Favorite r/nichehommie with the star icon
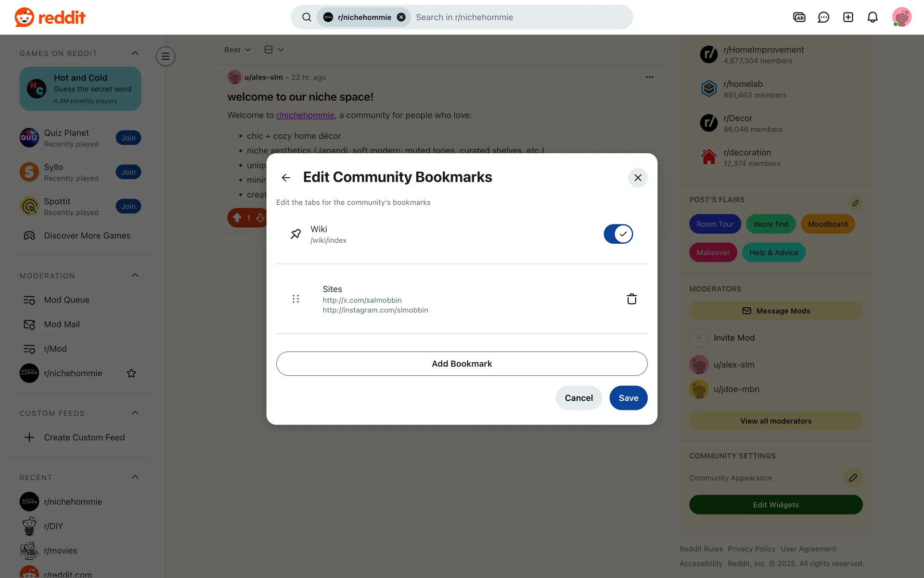Viewport: 924px width, 578px height. tap(131, 373)
